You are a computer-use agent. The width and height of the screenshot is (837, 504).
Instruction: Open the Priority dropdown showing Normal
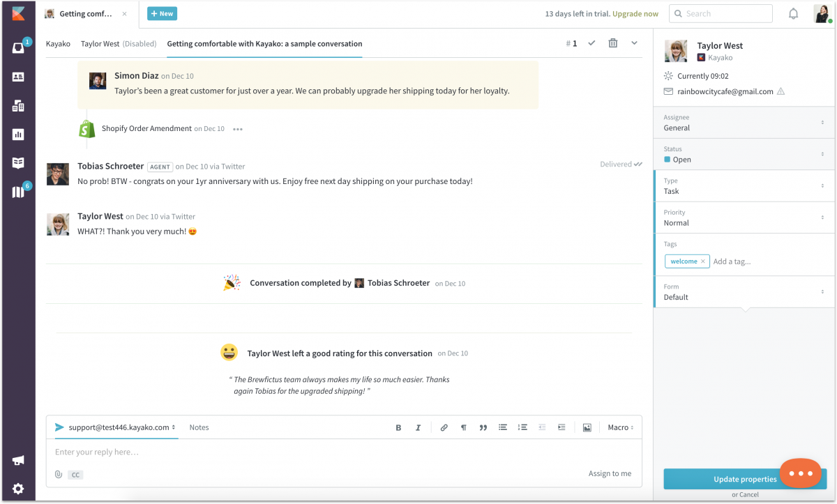point(743,217)
